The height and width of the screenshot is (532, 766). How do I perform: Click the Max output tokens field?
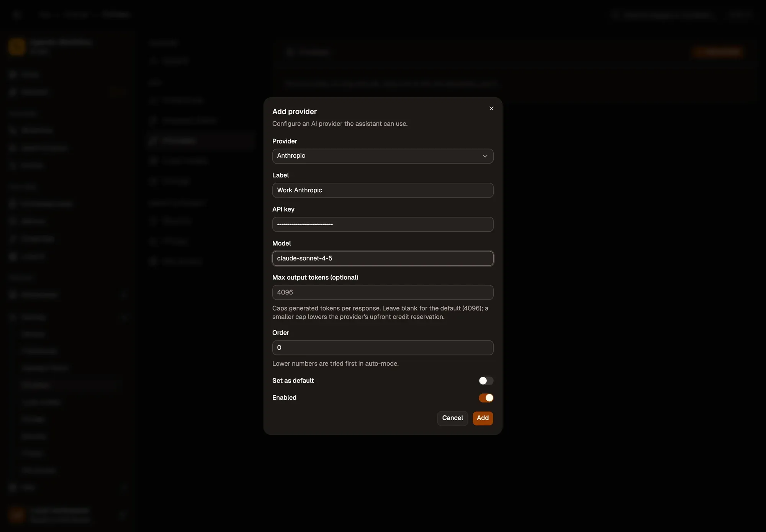(x=383, y=292)
